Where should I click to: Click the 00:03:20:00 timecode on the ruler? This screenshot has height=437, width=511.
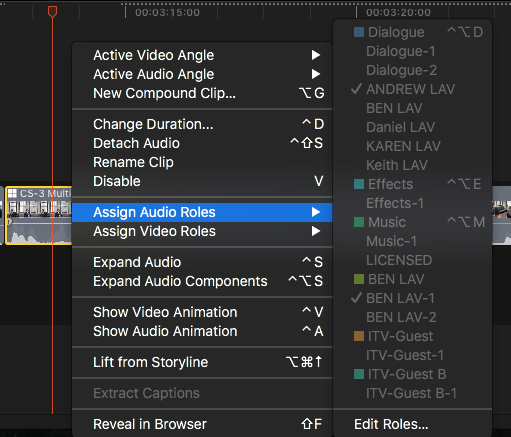click(x=398, y=13)
